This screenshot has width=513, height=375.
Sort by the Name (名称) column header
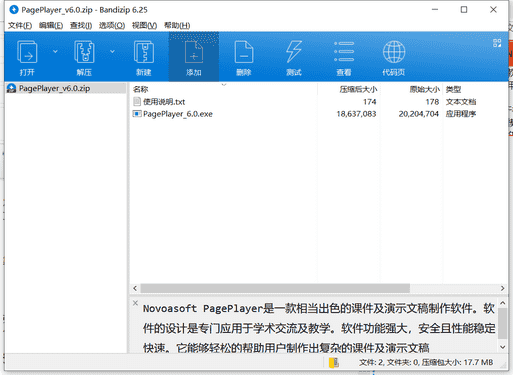[223, 89]
